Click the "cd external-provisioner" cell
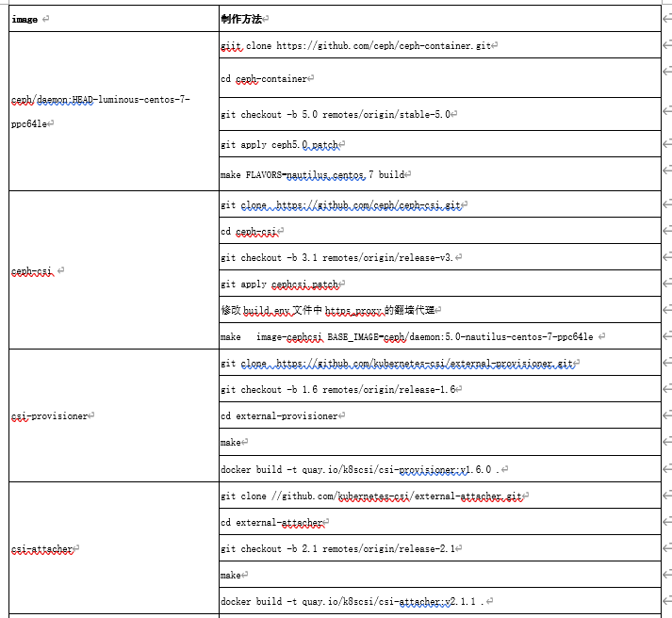 440,415
